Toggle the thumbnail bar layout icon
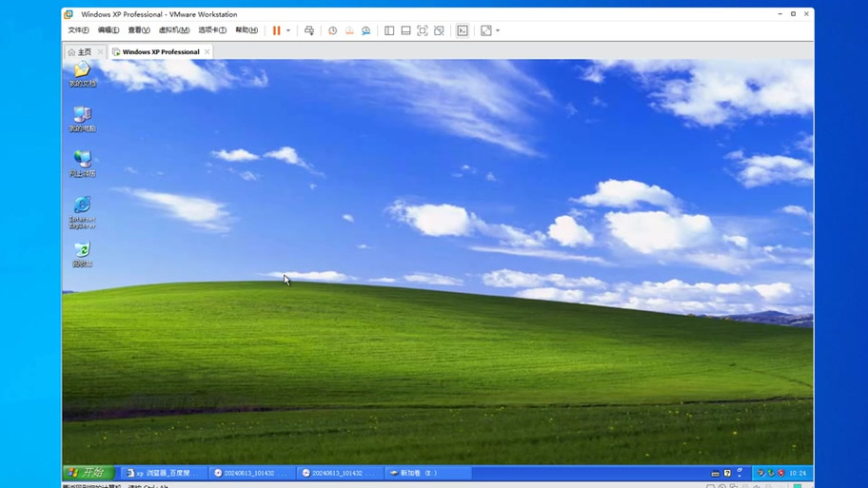The width and height of the screenshot is (868, 488). tap(405, 30)
